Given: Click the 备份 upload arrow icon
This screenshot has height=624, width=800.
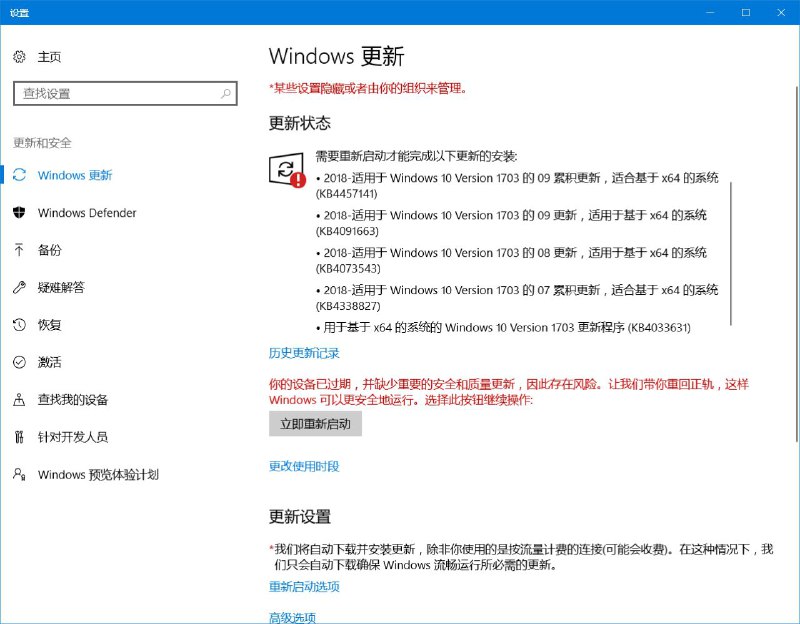Looking at the screenshot, I should [x=19, y=249].
